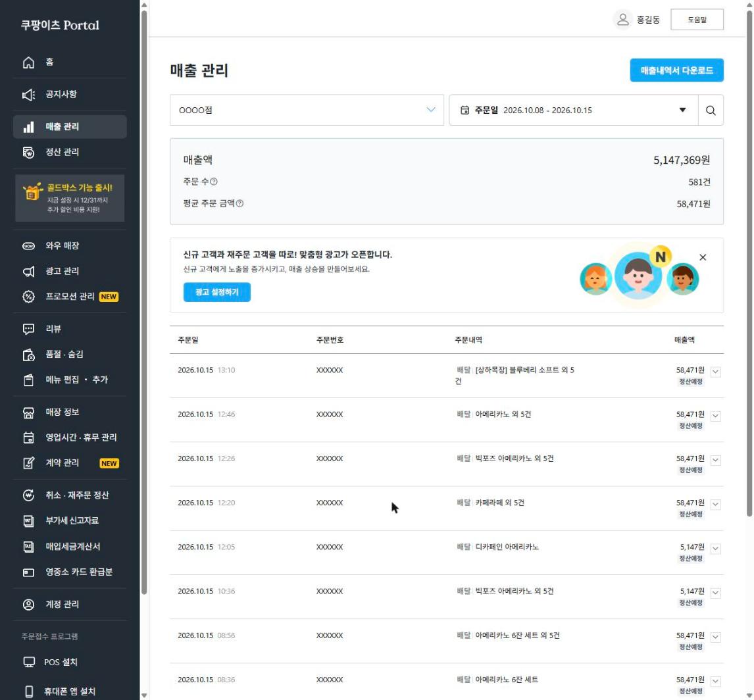This screenshot has width=754, height=700.
Task: Click the megaphone icon for 공지사항
Action: click(x=29, y=94)
